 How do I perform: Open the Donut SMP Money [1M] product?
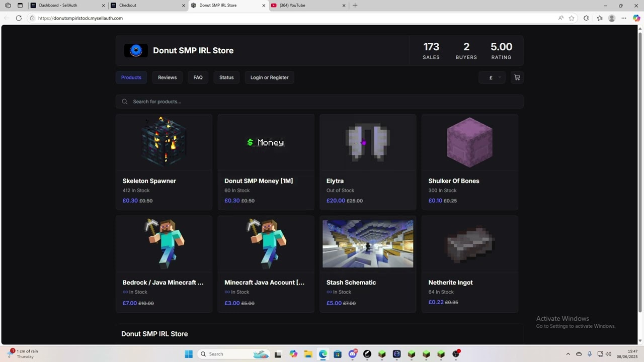pyautogui.click(x=266, y=162)
